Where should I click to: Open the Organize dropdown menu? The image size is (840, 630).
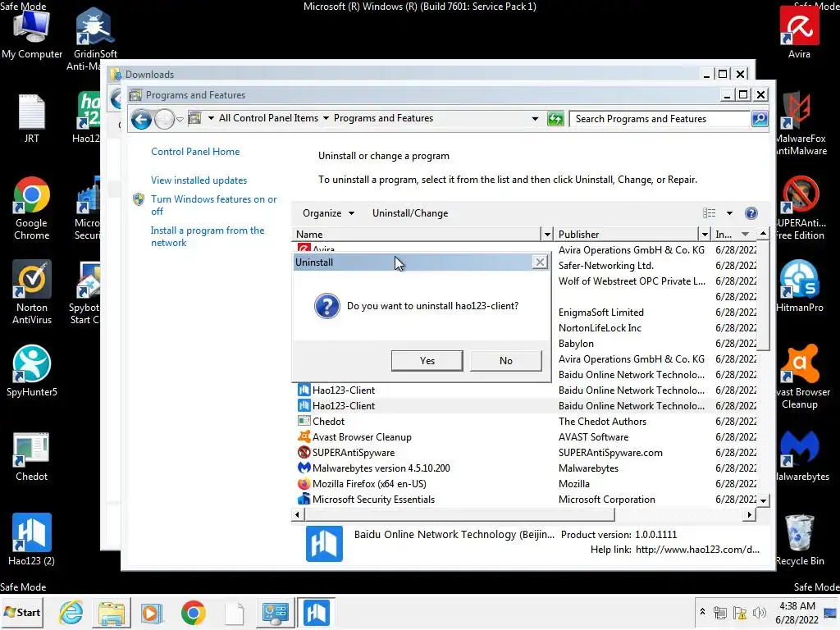coord(328,213)
